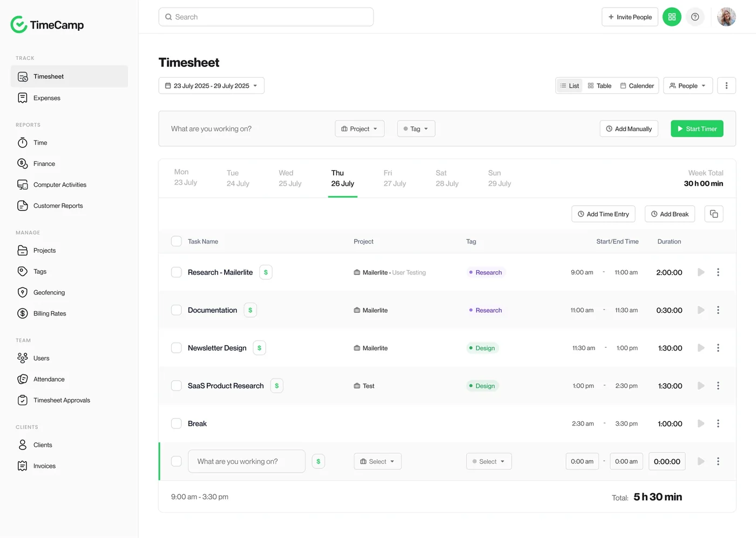Image resolution: width=756 pixels, height=538 pixels.
Task: Expand the People filter dropdown
Action: (x=688, y=85)
